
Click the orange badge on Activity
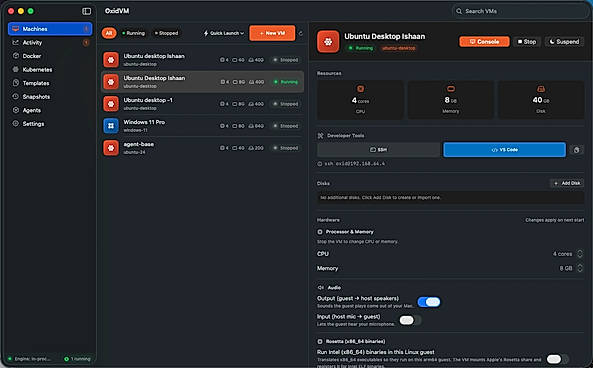86,42
